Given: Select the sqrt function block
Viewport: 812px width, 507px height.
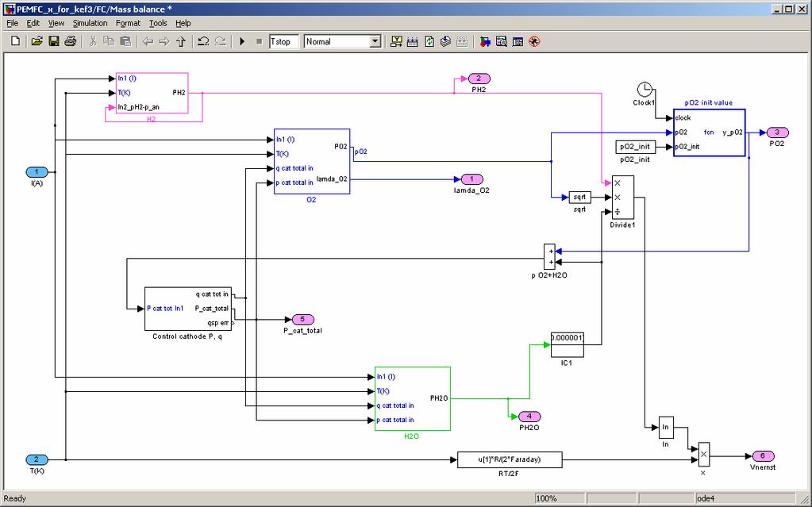Looking at the screenshot, I should (579, 198).
